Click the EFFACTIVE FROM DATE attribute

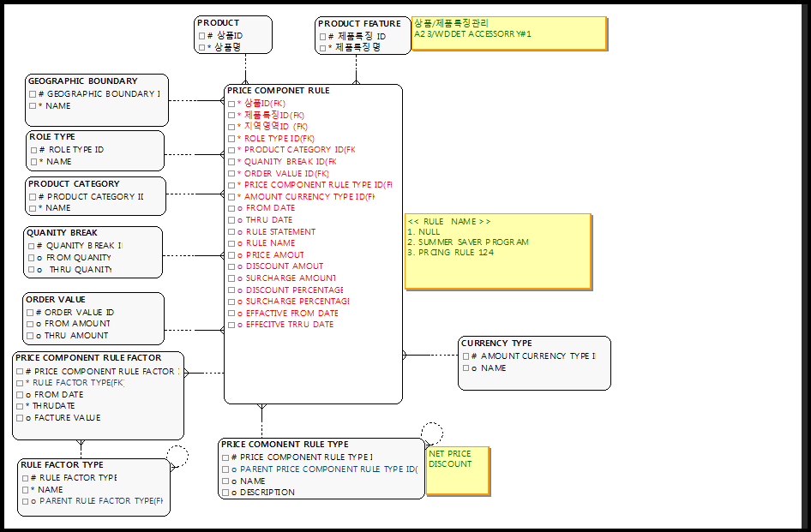(291, 314)
